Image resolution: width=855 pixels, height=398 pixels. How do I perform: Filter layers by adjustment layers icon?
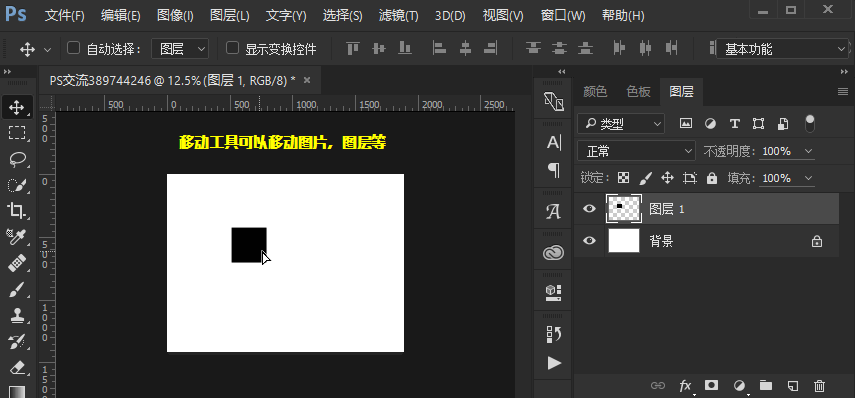click(711, 123)
